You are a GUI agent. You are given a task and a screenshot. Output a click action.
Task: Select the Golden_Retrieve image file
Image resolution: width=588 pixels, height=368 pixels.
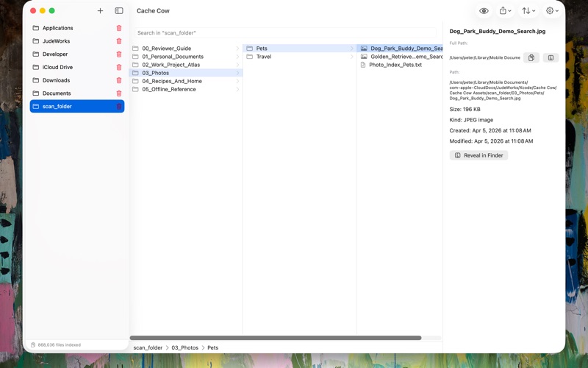tap(400, 57)
